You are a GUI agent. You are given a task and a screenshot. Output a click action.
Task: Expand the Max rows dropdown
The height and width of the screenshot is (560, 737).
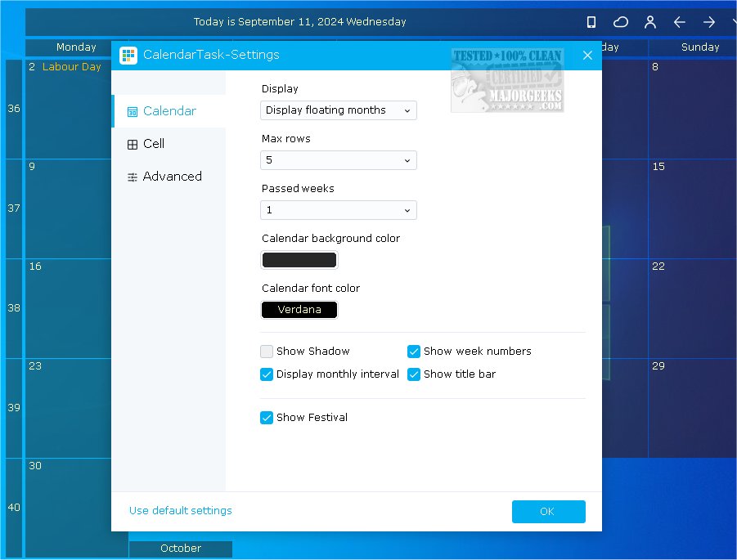pyautogui.click(x=339, y=160)
